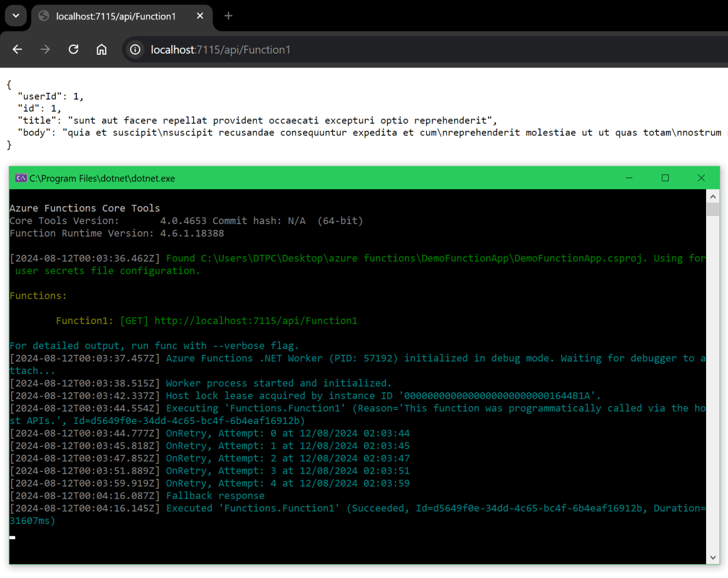The width and height of the screenshot is (728, 578).
Task: Click the console scrollbar down arrow
Action: (712, 558)
